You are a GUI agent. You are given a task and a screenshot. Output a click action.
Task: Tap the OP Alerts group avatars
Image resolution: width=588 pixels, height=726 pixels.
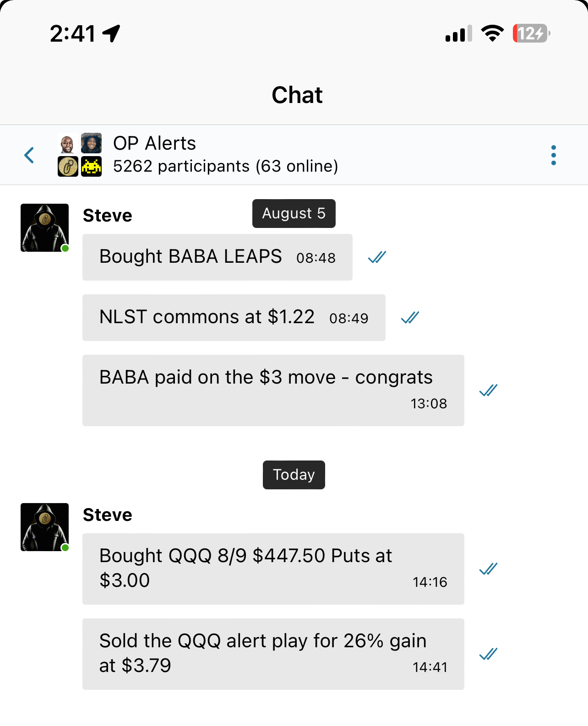pyautogui.click(x=80, y=155)
